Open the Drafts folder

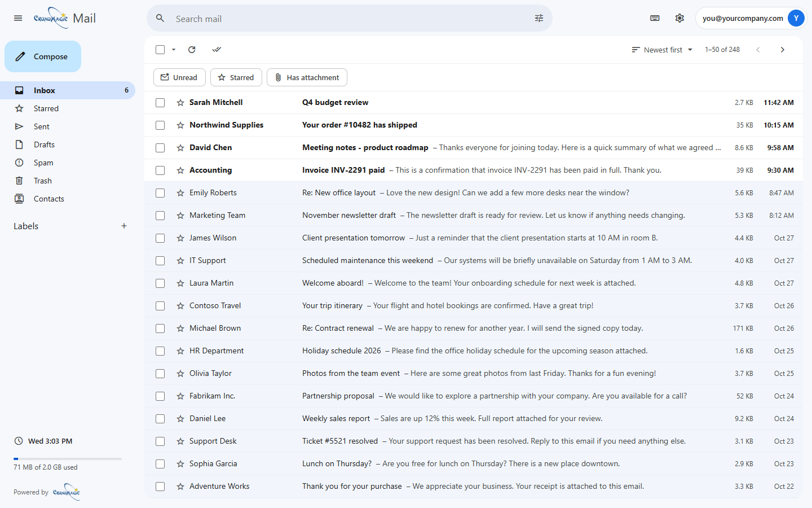point(68,144)
